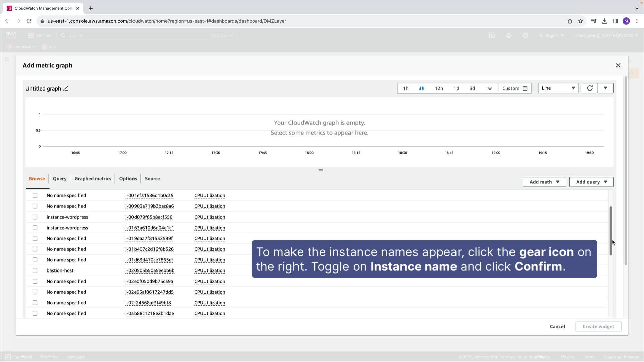
Task: Switch to the Graphed metrics tab
Action: point(93,179)
